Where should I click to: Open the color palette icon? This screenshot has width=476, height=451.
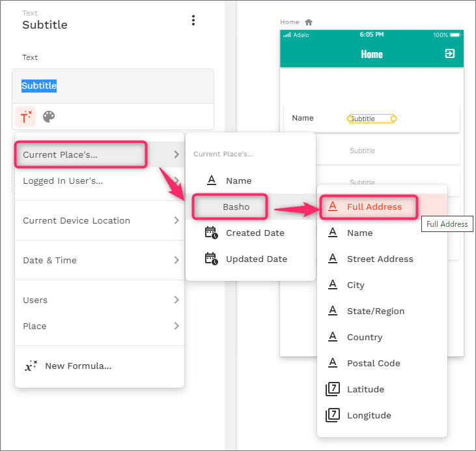click(49, 117)
